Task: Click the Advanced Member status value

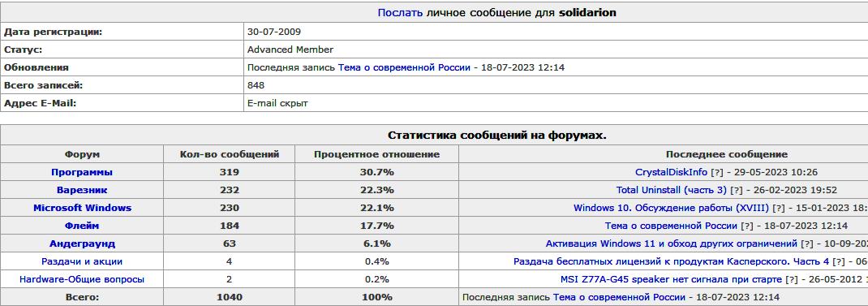Action: tap(290, 50)
